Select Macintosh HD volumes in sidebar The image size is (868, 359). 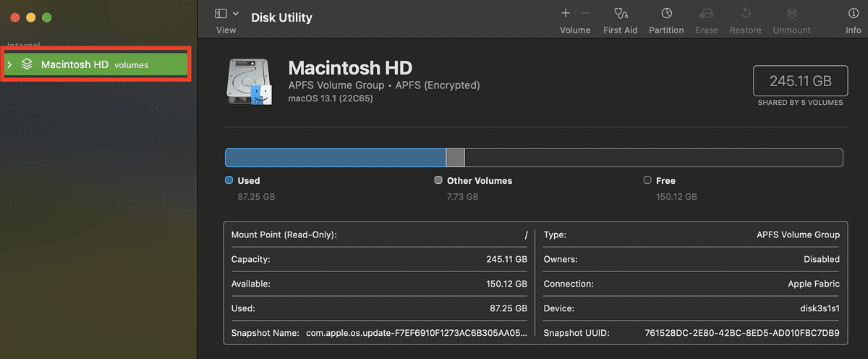pos(95,64)
